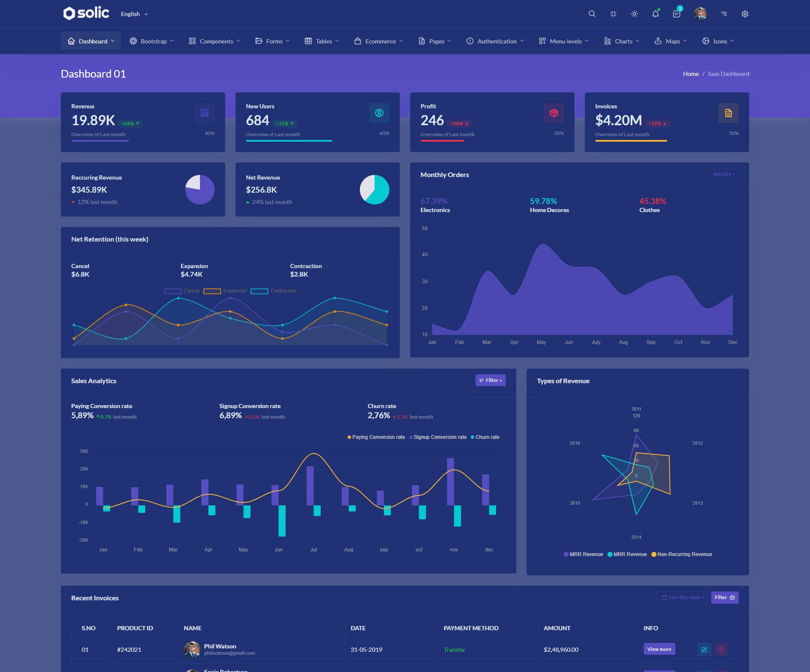Open the Sort By: New dropdown
The width and height of the screenshot is (810, 672).
click(682, 597)
